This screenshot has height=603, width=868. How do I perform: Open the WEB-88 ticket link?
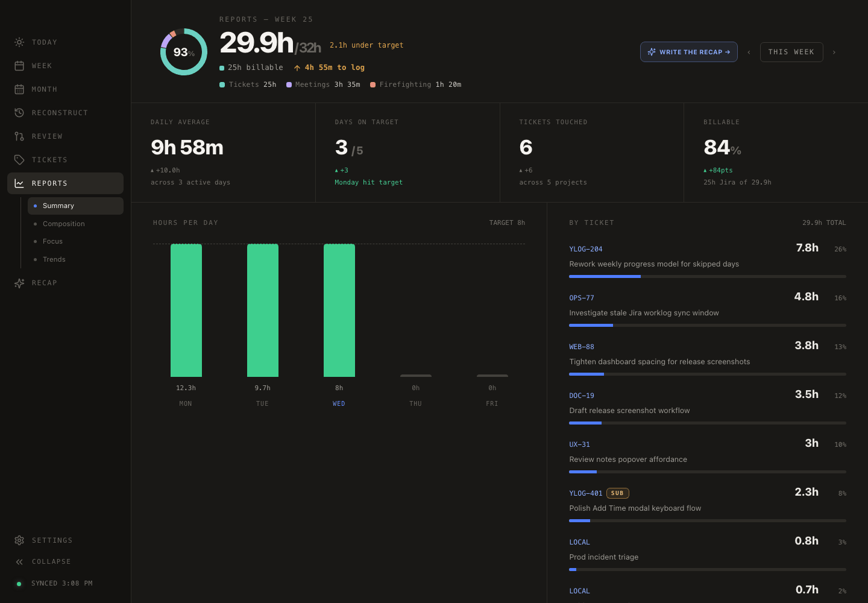click(582, 347)
